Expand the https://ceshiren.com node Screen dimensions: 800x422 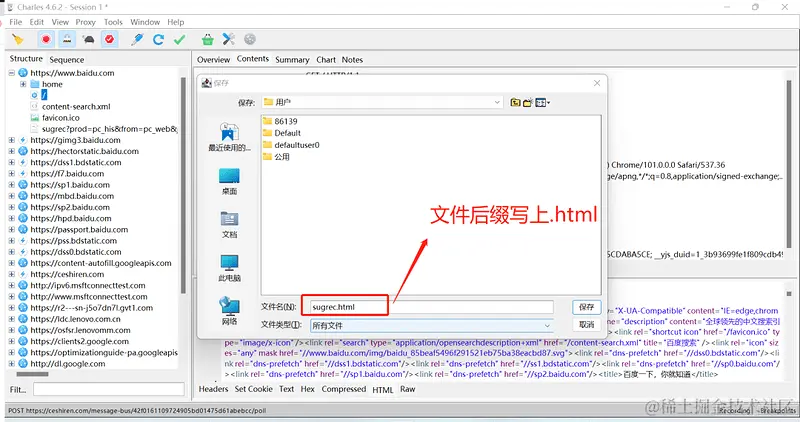coord(11,274)
